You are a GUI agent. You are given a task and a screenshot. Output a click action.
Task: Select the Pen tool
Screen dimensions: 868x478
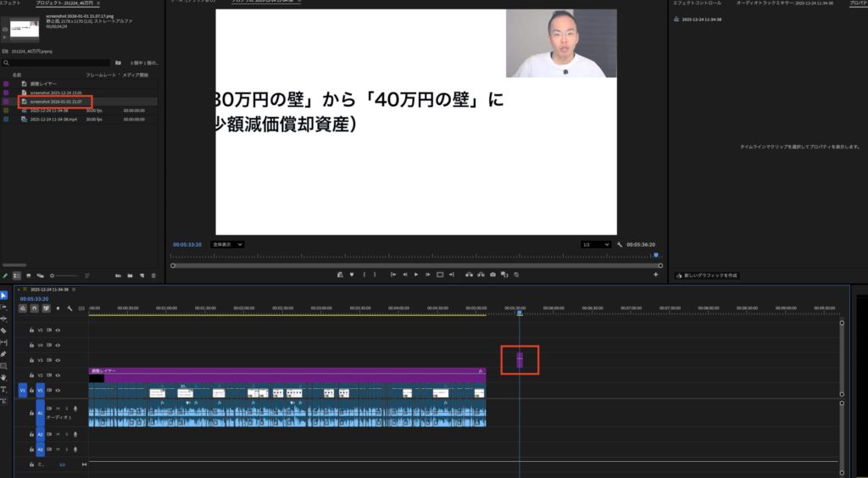click(x=3, y=353)
